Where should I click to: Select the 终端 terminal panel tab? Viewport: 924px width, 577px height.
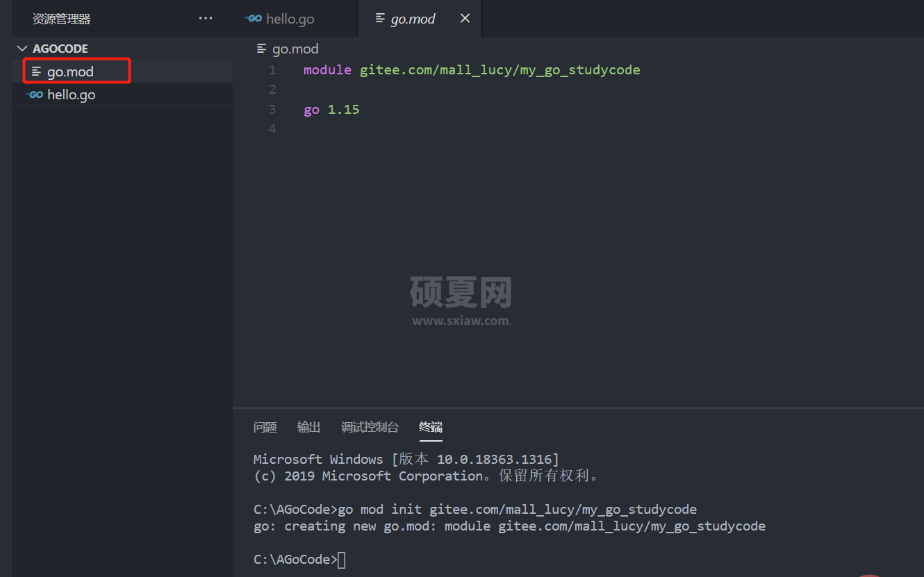click(x=431, y=427)
